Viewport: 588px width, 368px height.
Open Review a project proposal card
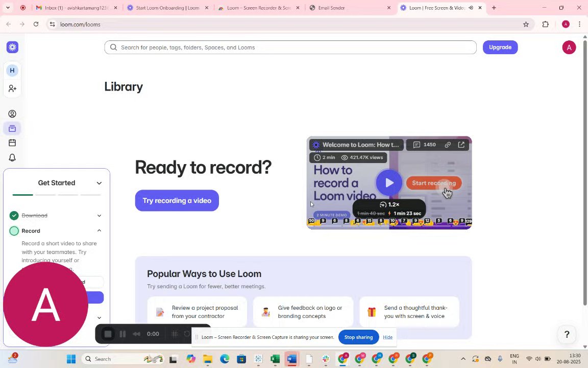pos(197,312)
